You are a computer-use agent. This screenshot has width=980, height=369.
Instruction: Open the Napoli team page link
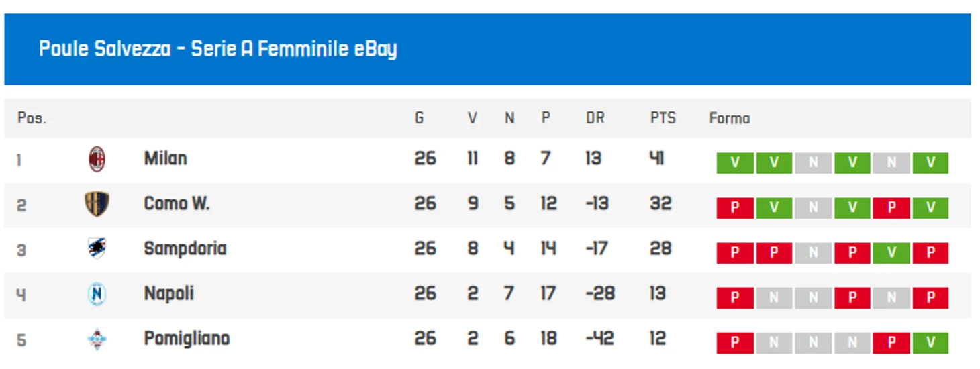168,294
